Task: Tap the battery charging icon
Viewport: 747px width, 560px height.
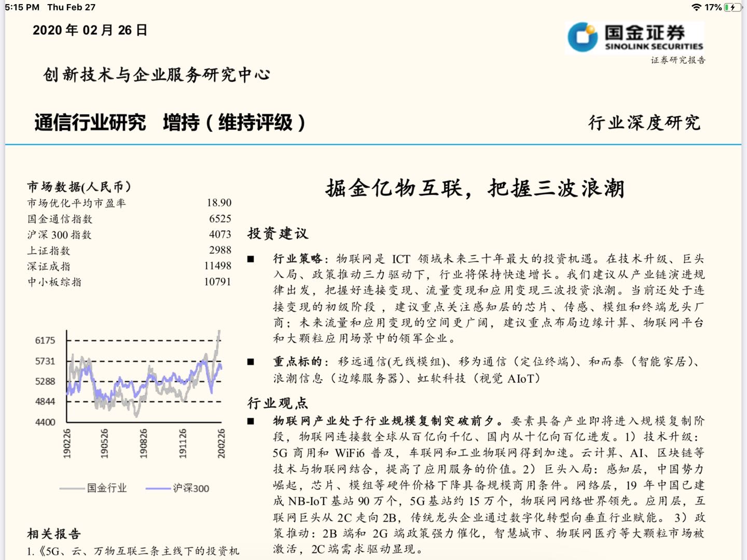Action: (732, 7)
